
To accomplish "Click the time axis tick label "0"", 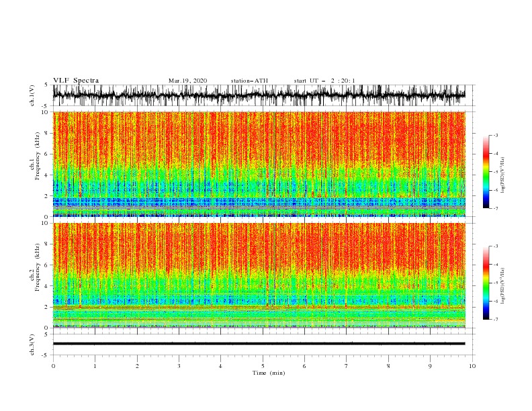I will point(53,366).
